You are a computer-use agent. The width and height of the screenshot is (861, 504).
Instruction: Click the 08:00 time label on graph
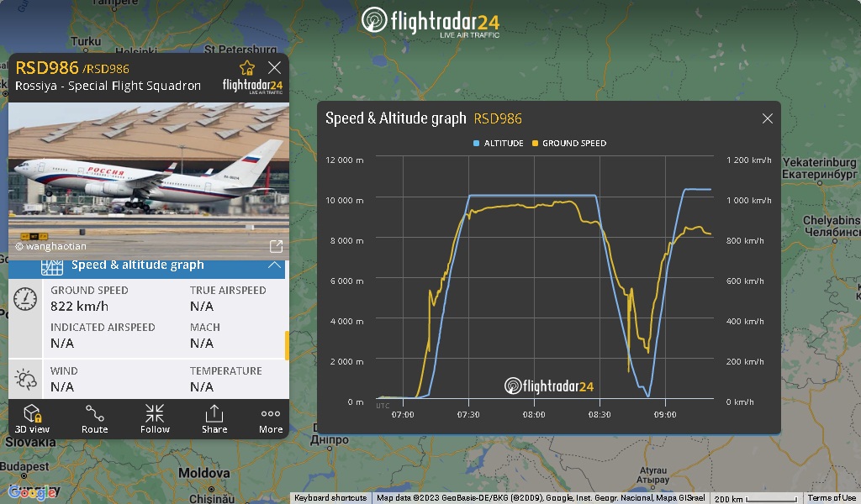(534, 415)
